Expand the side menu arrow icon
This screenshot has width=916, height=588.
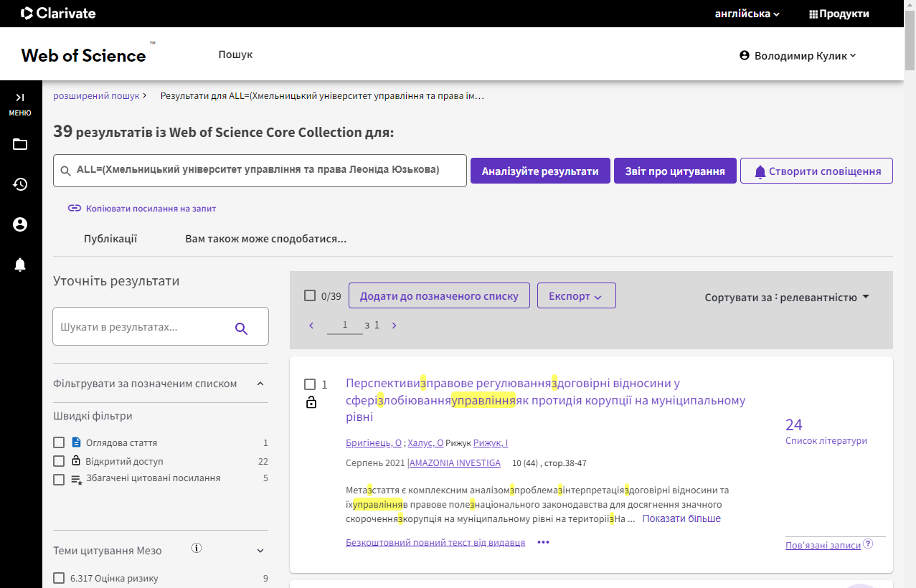(x=20, y=97)
